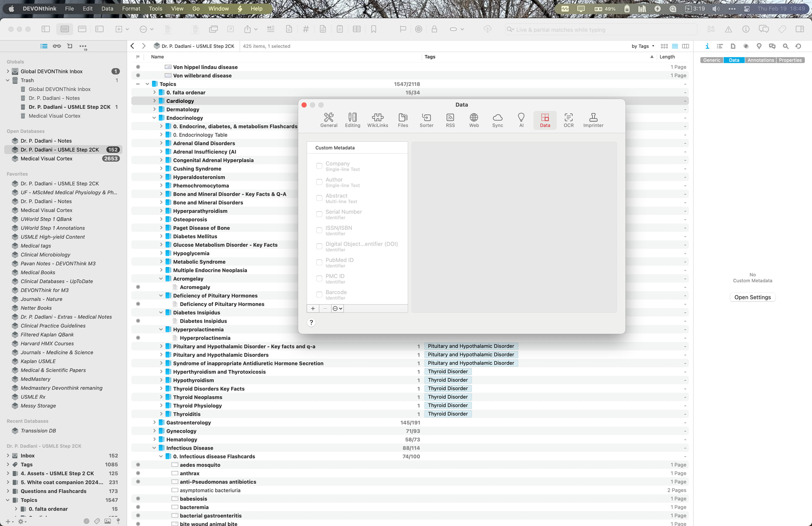
Task: Click the help question mark button
Action: coord(311,322)
